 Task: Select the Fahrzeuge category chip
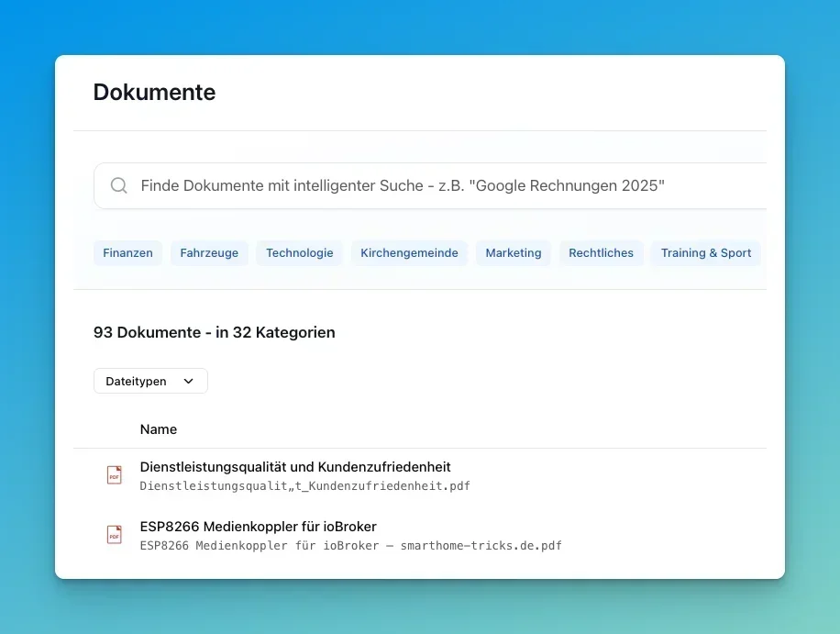pyautogui.click(x=209, y=253)
